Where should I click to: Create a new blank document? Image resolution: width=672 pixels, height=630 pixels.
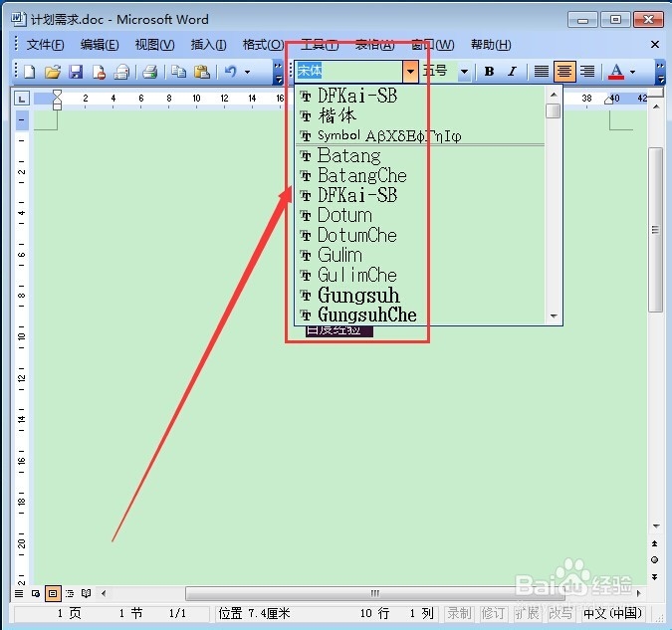(x=29, y=72)
